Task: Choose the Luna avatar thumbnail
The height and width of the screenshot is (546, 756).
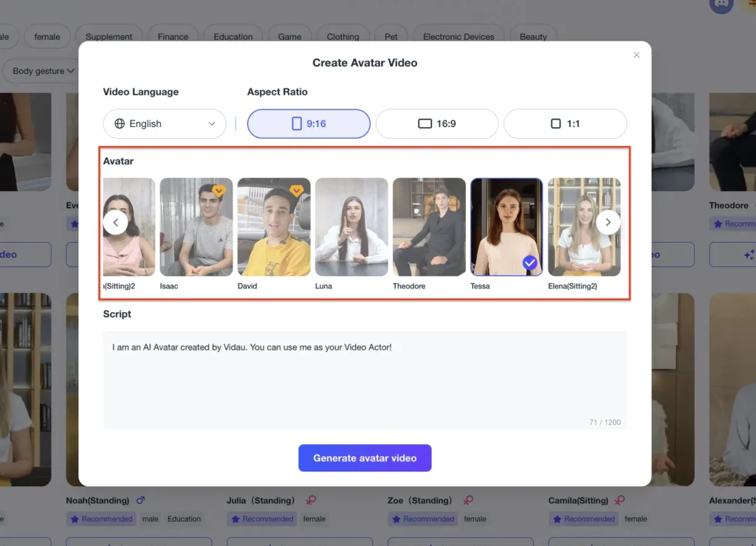Action: [x=351, y=227]
